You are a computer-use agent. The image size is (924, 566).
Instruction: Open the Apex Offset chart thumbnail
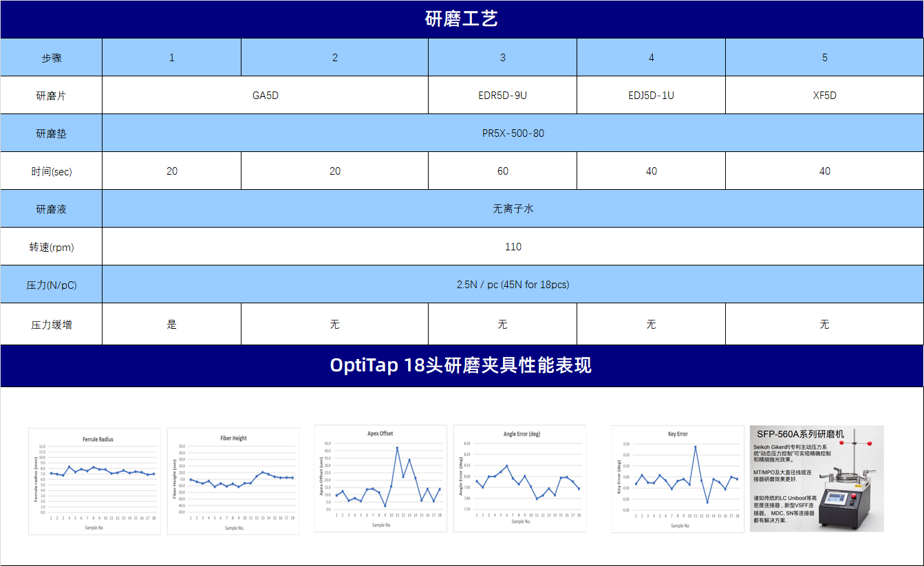[381, 479]
